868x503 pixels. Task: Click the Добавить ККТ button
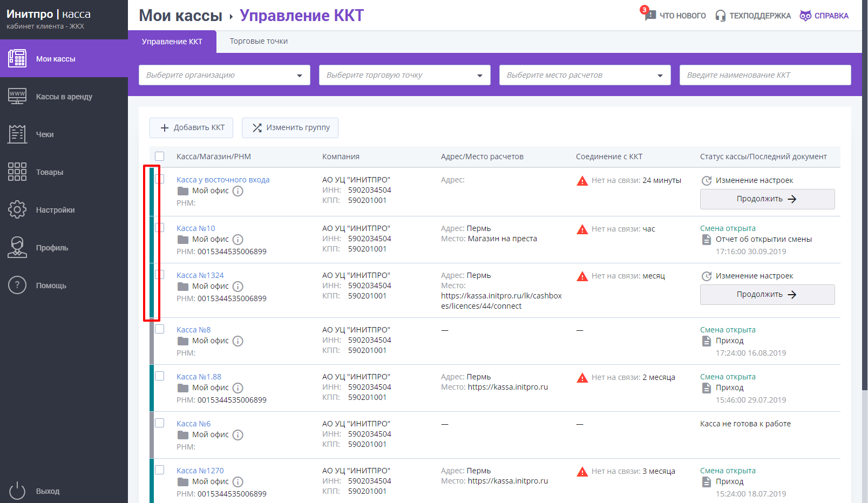[x=192, y=128]
